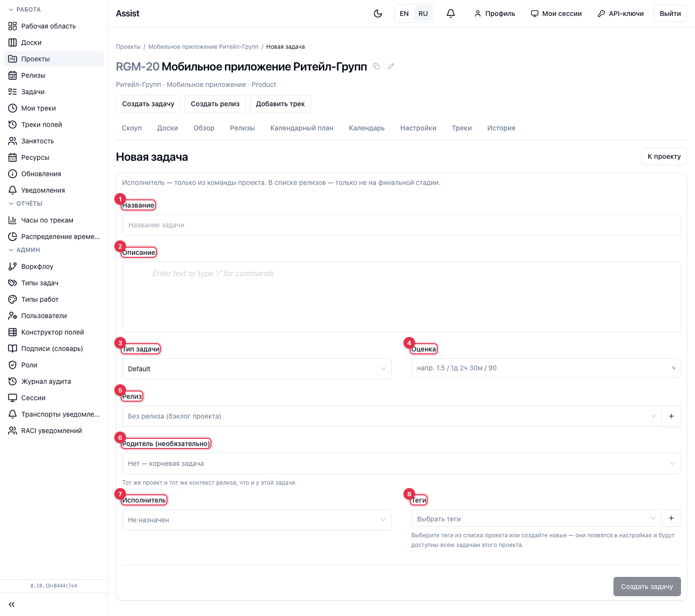Copy task key icon next to title
This screenshot has height=616, width=695.
point(377,66)
